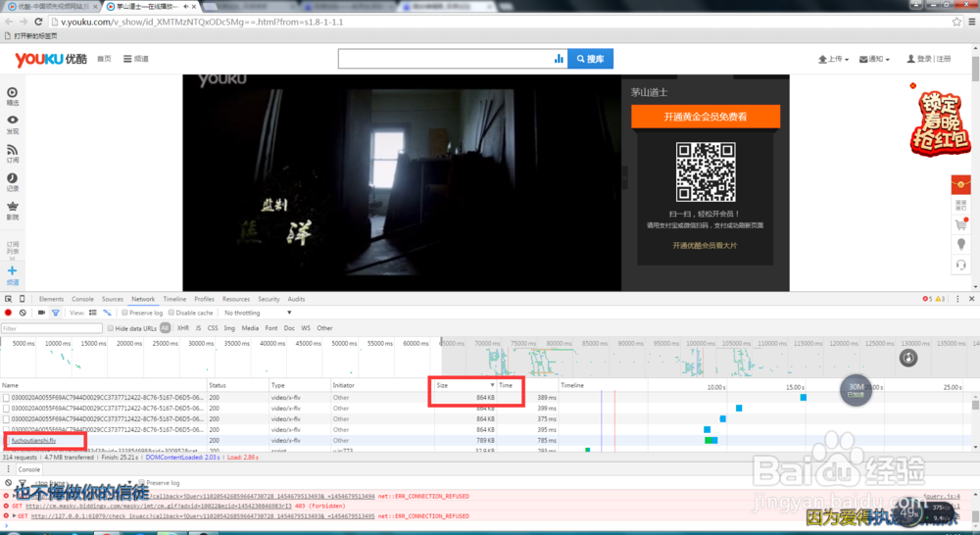Click the DevTools inspect element icon
Viewport: 980px width, 535px height.
click(x=8, y=299)
